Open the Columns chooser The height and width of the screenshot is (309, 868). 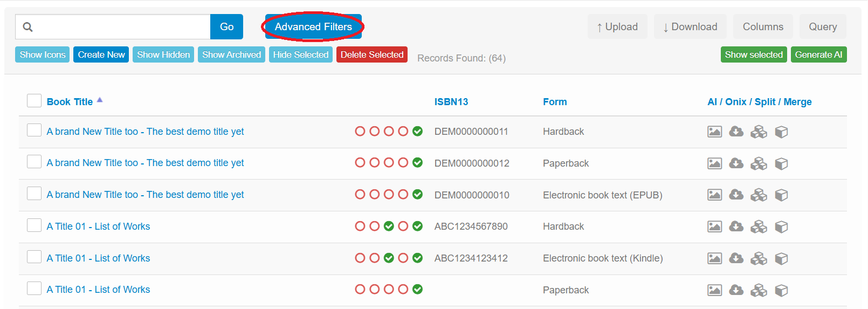pyautogui.click(x=762, y=27)
